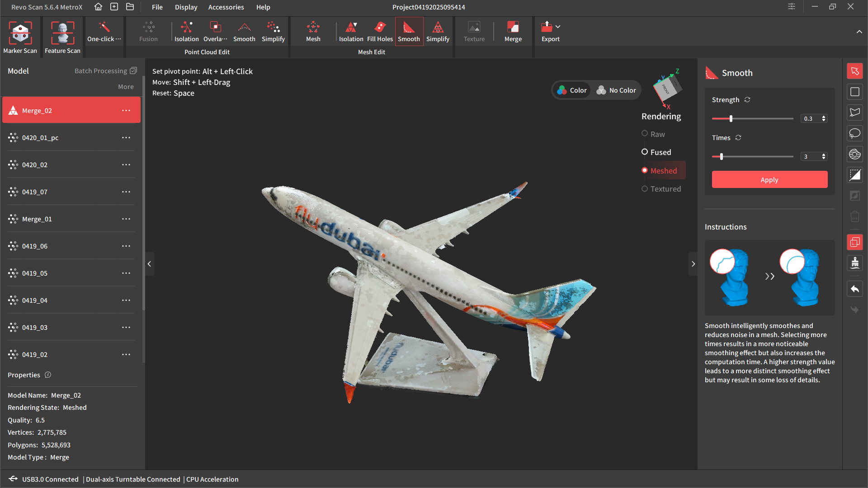Open options menu for 0419_04

click(126, 300)
